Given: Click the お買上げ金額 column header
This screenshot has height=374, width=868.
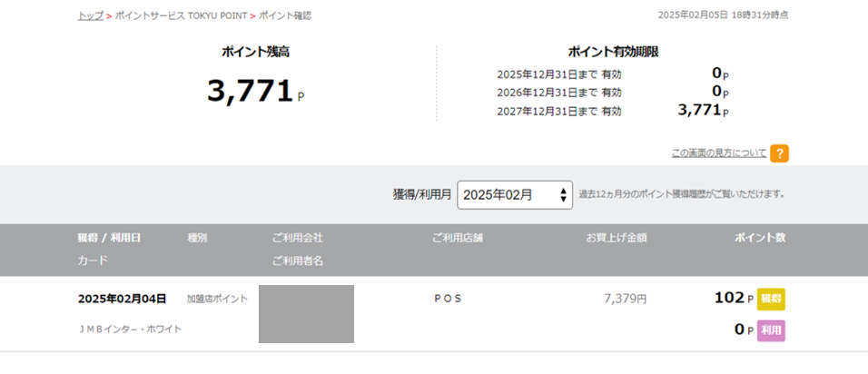Looking at the screenshot, I should coord(616,238).
